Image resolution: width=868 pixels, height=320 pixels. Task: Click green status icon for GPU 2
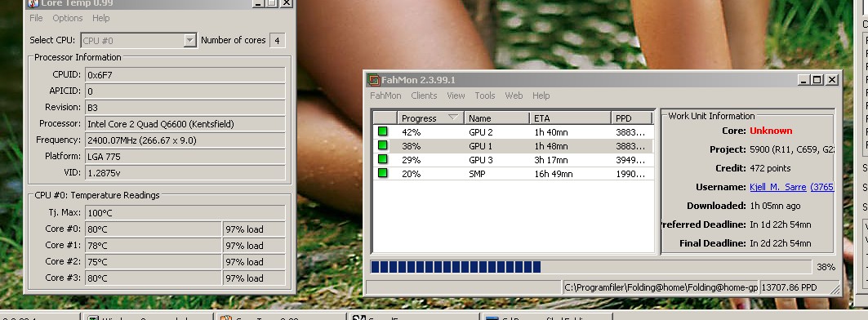point(382,131)
